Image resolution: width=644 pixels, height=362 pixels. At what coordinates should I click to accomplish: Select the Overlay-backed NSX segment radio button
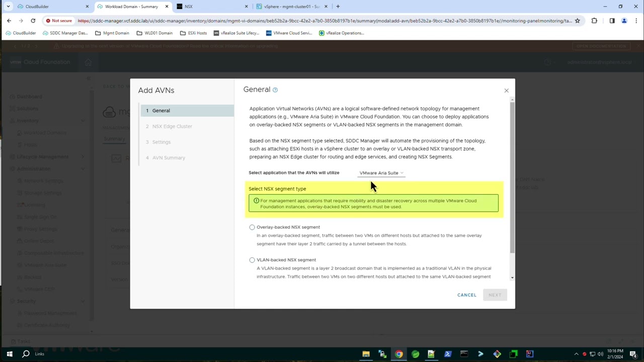pyautogui.click(x=252, y=227)
